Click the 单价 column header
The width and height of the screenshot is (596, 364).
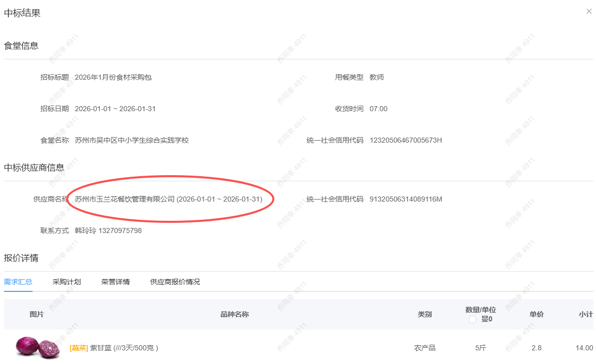[x=537, y=314]
